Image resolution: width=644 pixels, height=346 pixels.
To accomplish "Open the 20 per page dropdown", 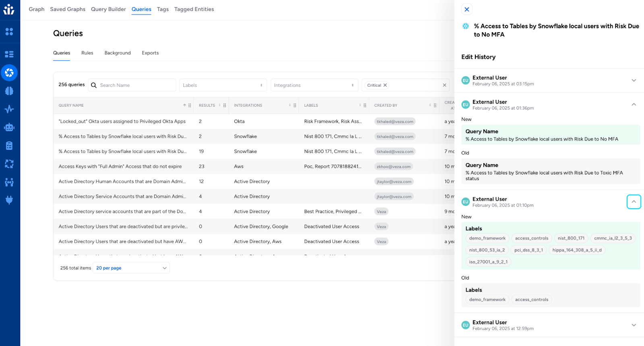I will click(x=131, y=268).
